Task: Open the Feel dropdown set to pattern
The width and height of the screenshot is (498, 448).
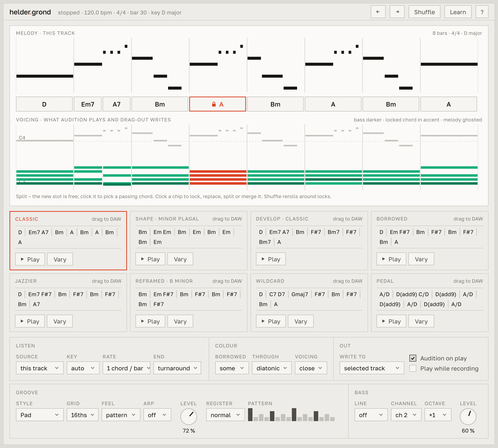Action: 121,415
